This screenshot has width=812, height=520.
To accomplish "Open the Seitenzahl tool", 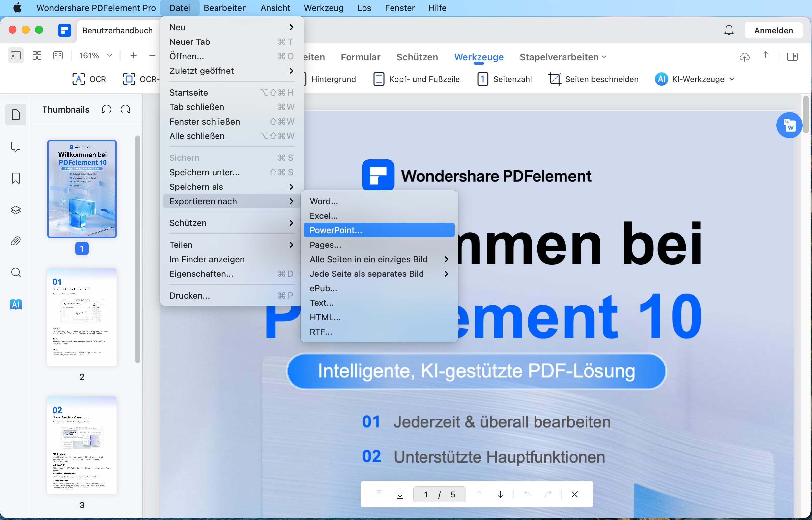I will click(x=505, y=79).
